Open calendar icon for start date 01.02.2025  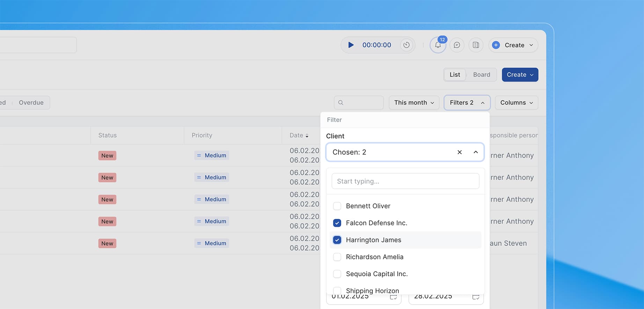coord(393,297)
